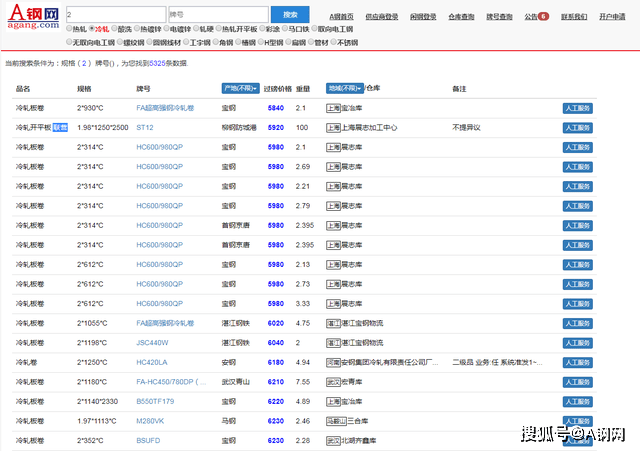
Task: Select the 热轧开平板 radio button
Action: (219, 29)
